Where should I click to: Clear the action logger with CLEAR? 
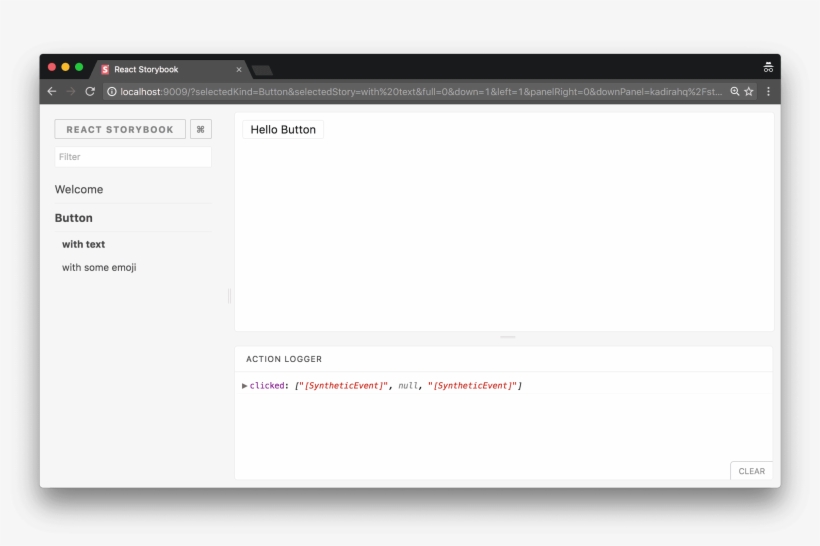(x=751, y=471)
